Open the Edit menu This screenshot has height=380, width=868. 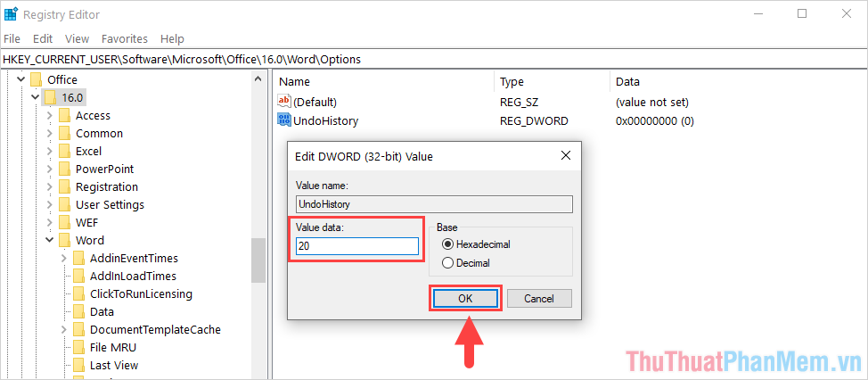[43, 38]
